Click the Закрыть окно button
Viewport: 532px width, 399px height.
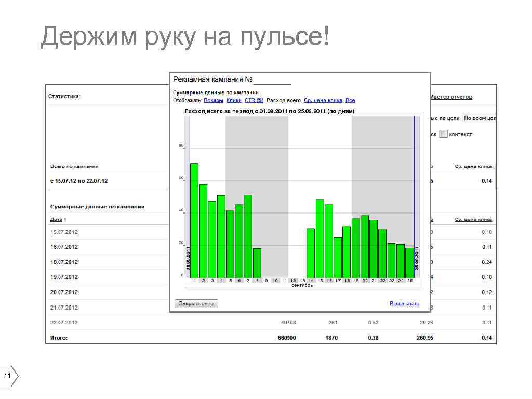point(196,303)
